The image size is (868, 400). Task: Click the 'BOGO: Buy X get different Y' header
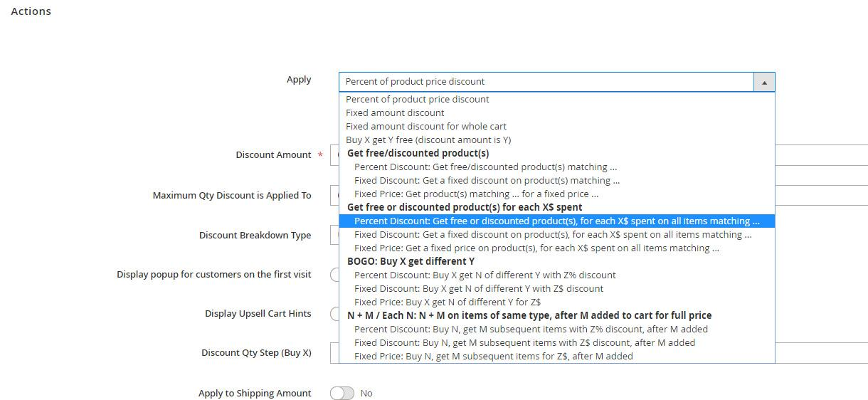411,261
